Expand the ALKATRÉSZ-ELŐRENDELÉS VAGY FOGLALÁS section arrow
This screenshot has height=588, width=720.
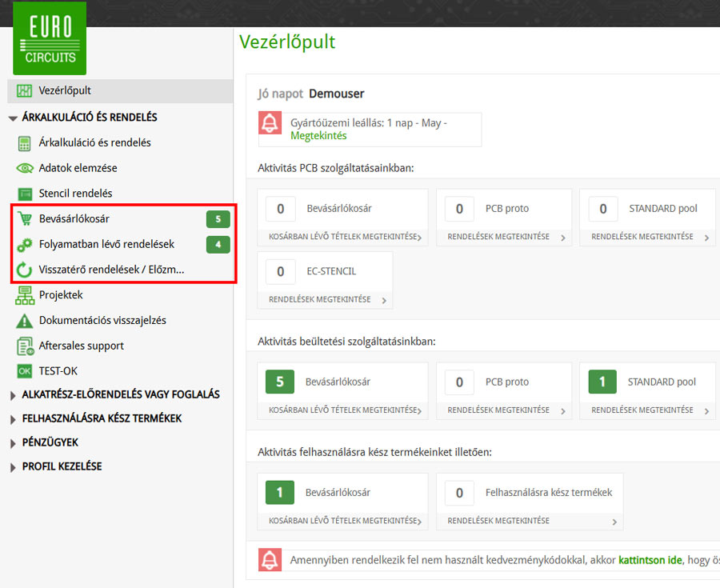tap(13, 395)
